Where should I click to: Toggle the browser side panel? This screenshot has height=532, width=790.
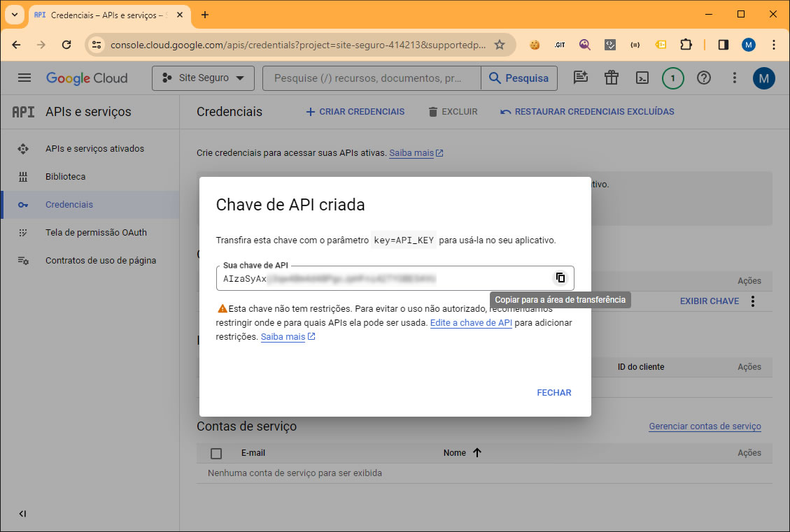click(x=723, y=45)
